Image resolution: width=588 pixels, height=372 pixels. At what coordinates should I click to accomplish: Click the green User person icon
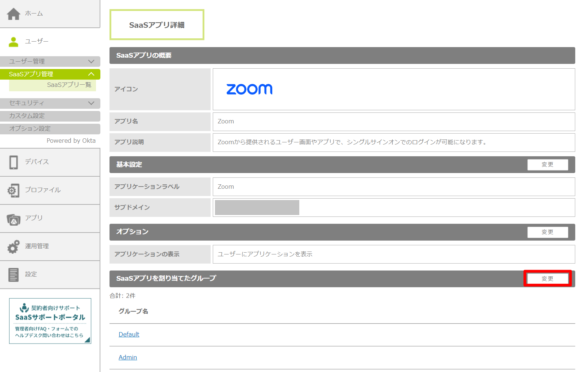click(14, 42)
